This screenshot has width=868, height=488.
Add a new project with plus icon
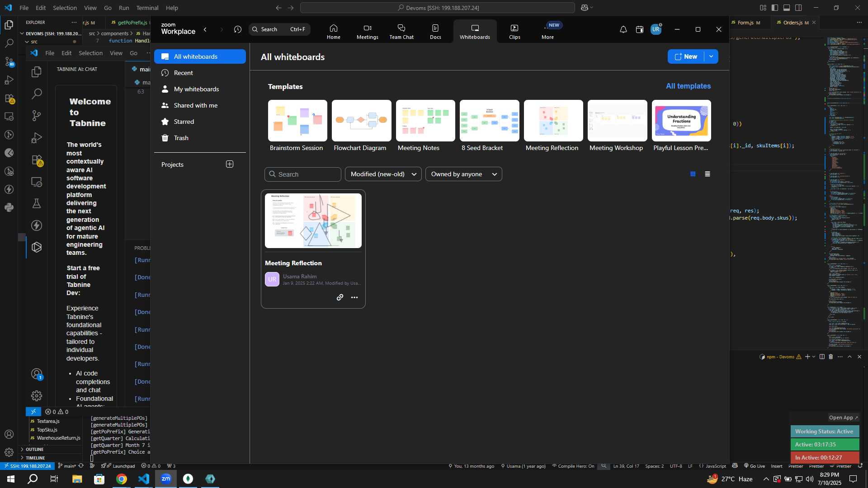tap(230, 164)
